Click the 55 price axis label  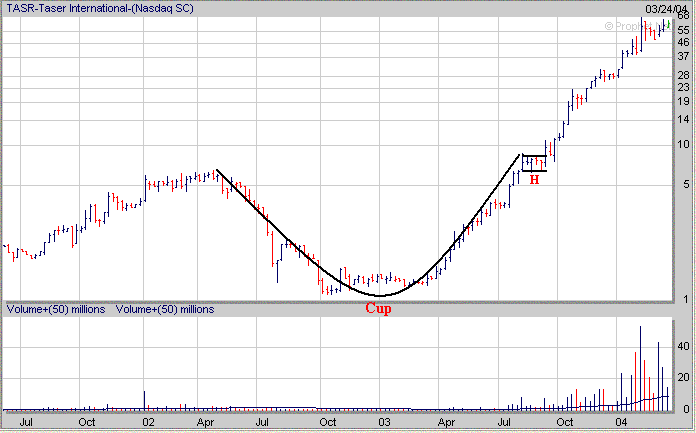(x=684, y=31)
